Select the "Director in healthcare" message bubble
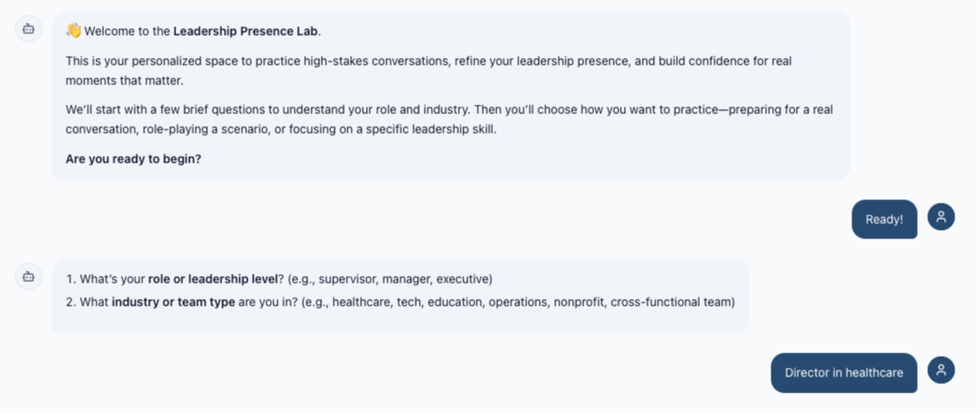The height and width of the screenshot is (413, 980). coord(843,372)
